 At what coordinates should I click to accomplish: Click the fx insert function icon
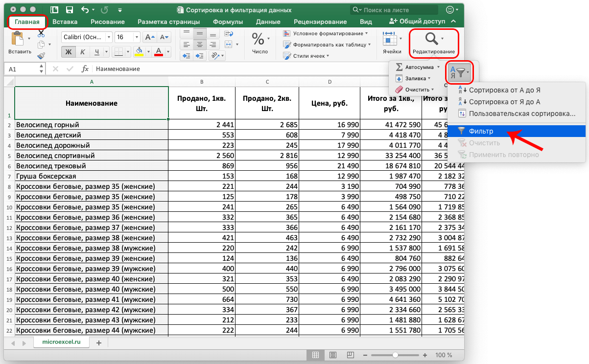pos(85,69)
